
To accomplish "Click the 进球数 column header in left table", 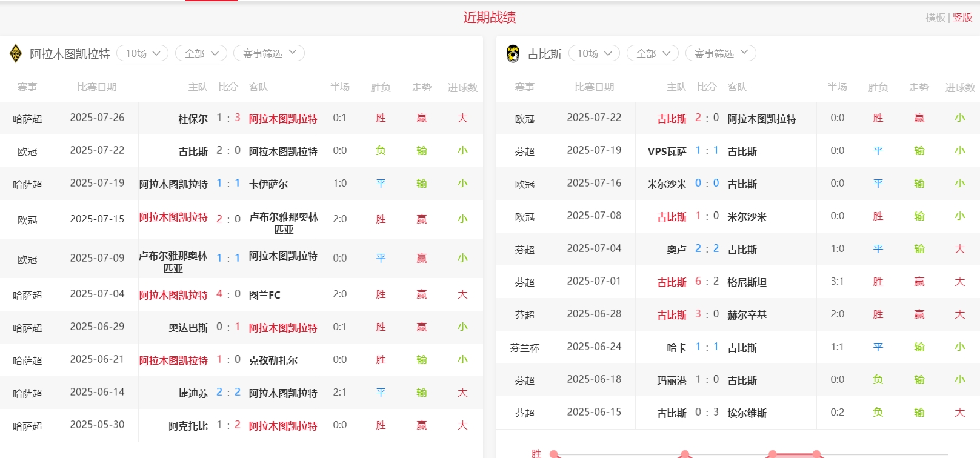I will click(x=462, y=87).
